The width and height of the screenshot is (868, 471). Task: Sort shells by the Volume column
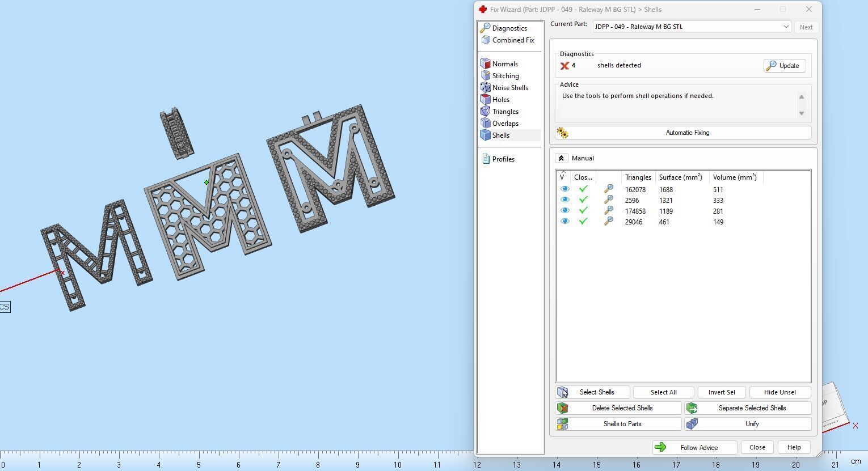click(735, 177)
